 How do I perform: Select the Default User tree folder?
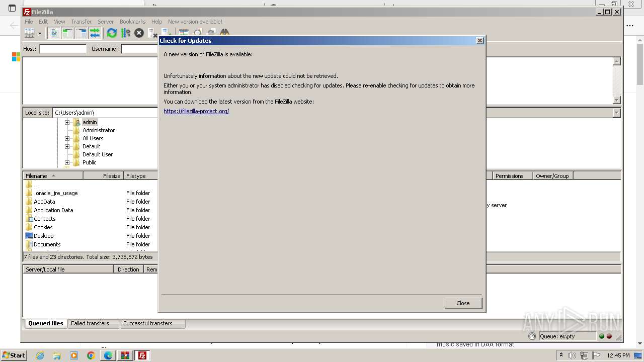click(98, 154)
